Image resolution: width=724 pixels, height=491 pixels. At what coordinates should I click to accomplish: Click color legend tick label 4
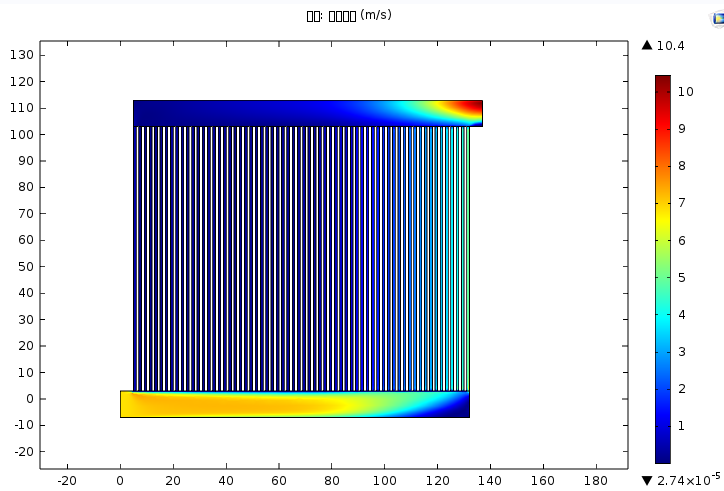pos(682,315)
